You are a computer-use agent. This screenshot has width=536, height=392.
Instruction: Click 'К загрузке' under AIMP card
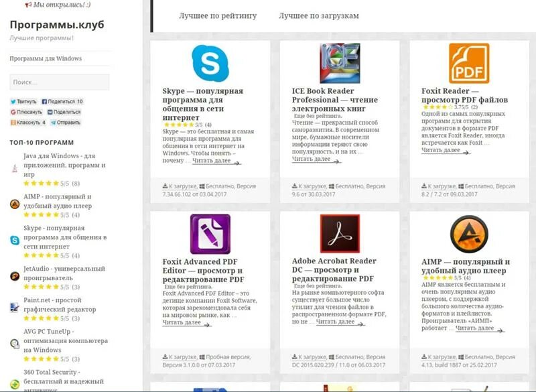coord(439,356)
